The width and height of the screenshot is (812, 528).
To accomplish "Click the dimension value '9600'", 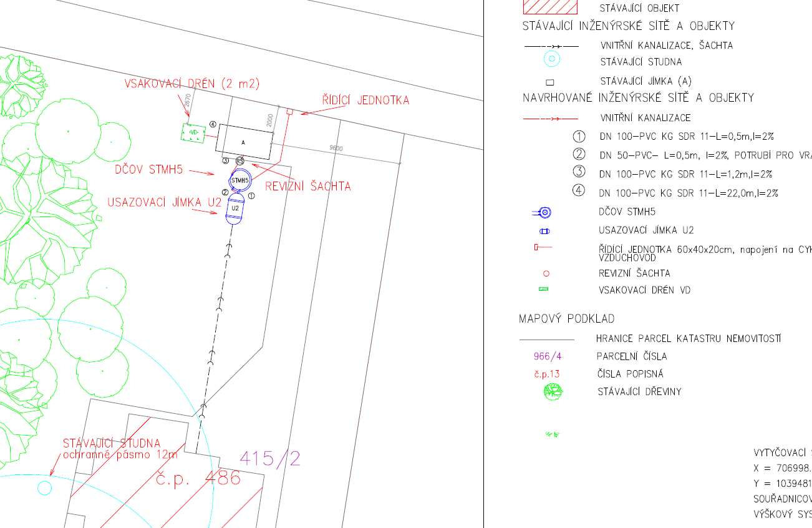I will tap(337, 149).
